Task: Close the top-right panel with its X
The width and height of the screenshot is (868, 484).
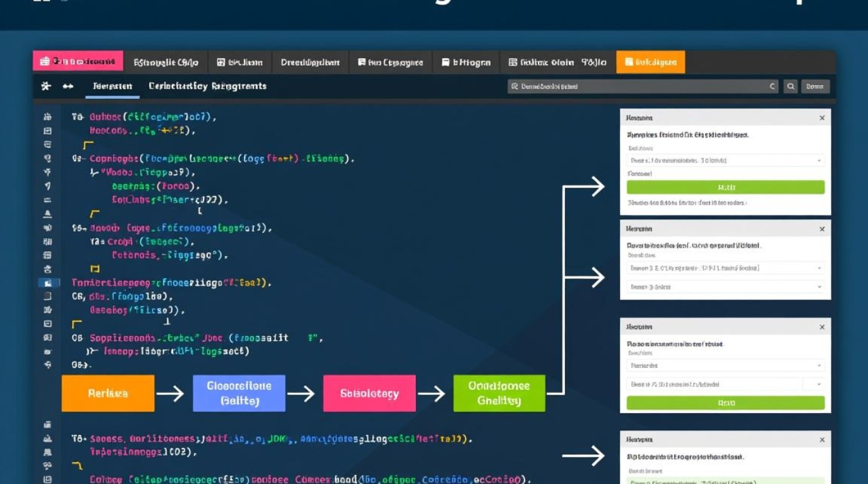Action: (821, 118)
